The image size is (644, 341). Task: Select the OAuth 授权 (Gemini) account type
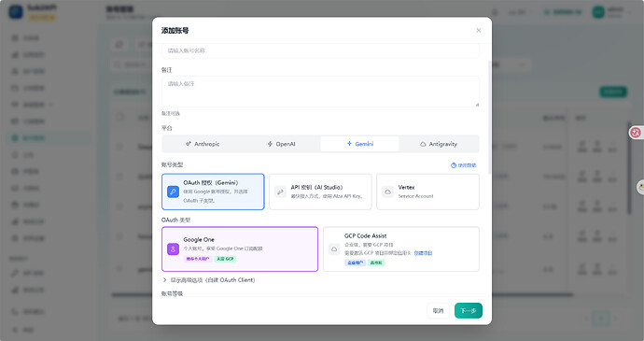pyautogui.click(x=213, y=192)
